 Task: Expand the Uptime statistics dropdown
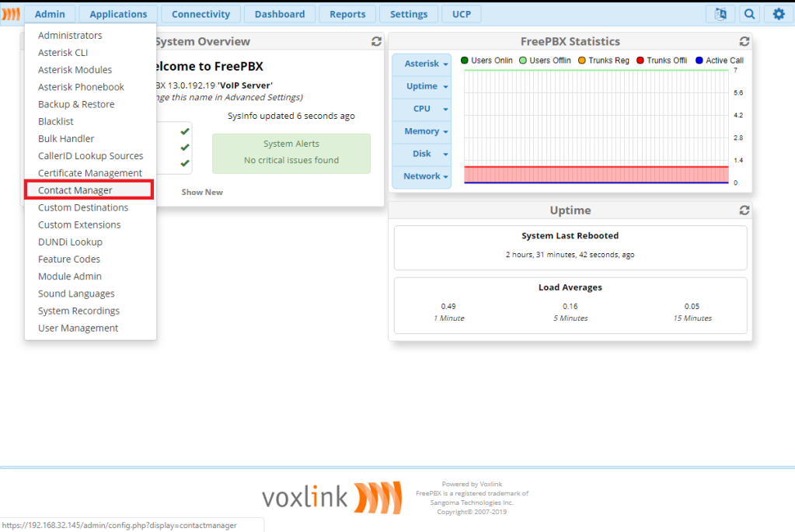(x=422, y=87)
